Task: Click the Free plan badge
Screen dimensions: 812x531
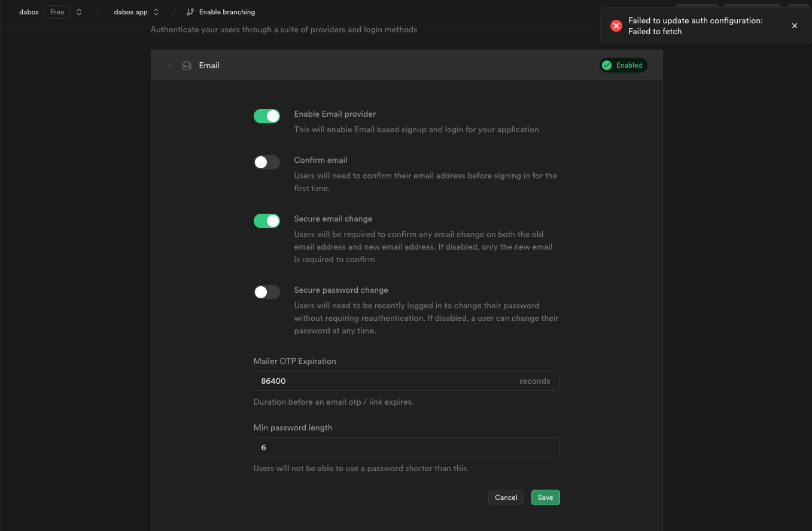Action: [57, 12]
